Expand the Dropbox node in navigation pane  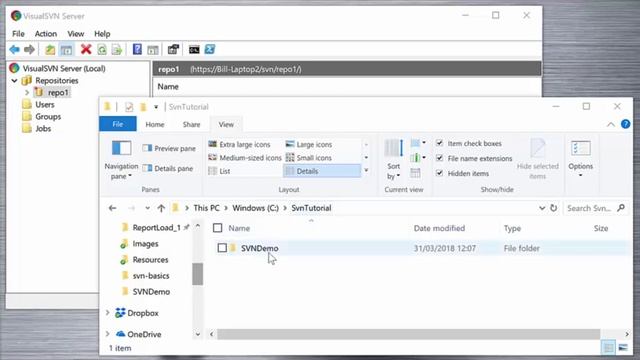click(x=108, y=313)
